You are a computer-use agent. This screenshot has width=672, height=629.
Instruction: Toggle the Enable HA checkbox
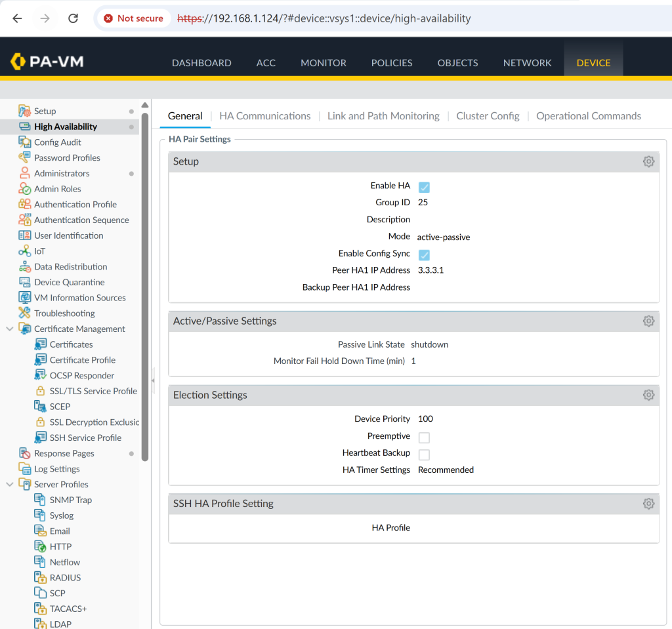coord(424,187)
